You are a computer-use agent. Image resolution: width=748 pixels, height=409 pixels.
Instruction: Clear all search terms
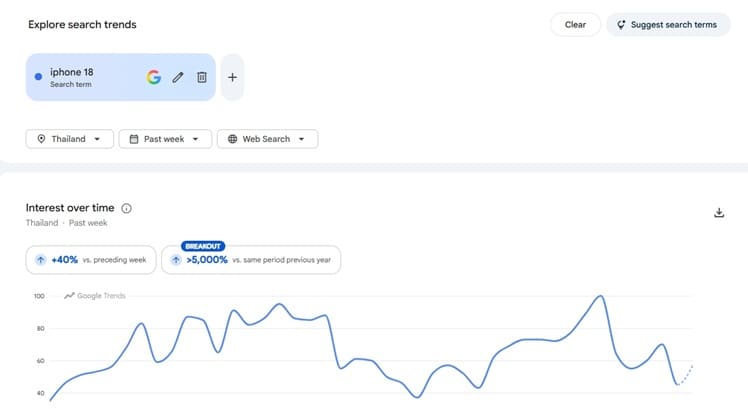[x=575, y=25]
